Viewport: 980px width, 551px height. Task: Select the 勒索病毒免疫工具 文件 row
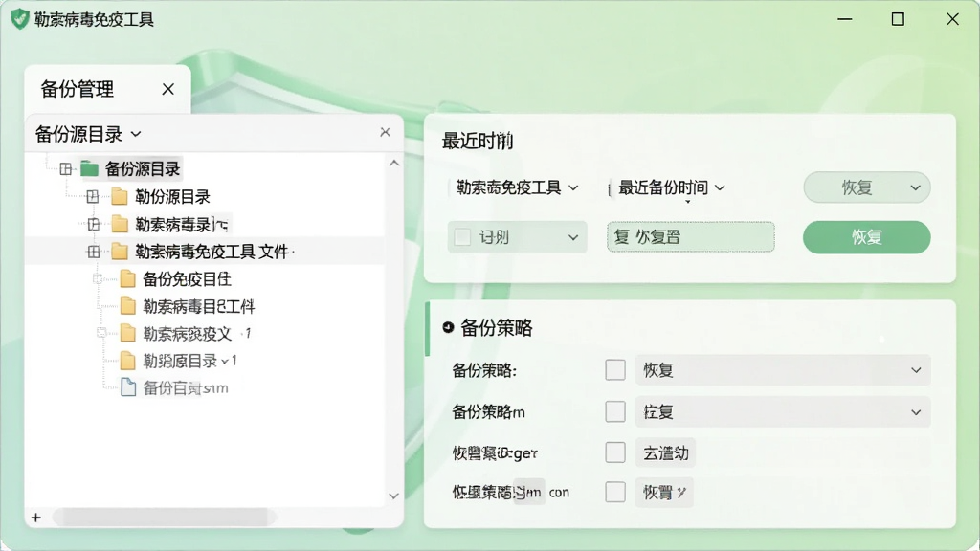click(x=205, y=252)
